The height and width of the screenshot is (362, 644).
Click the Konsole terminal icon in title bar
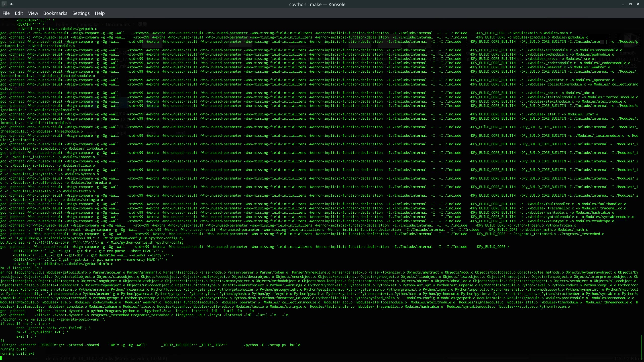point(4,4)
